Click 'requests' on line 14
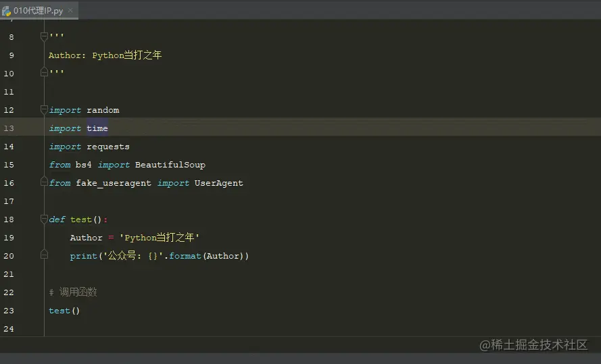This screenshot has height=364, width=601. tap(108, 147)
